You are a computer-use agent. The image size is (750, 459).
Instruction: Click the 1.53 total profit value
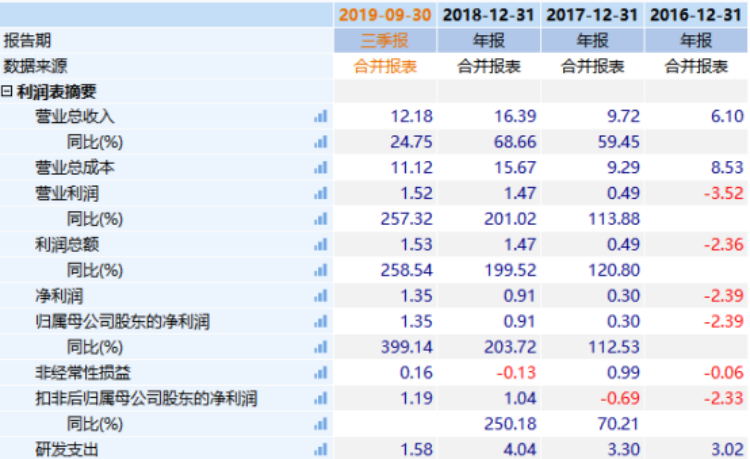pyautogui.click(x=416, y=244)
